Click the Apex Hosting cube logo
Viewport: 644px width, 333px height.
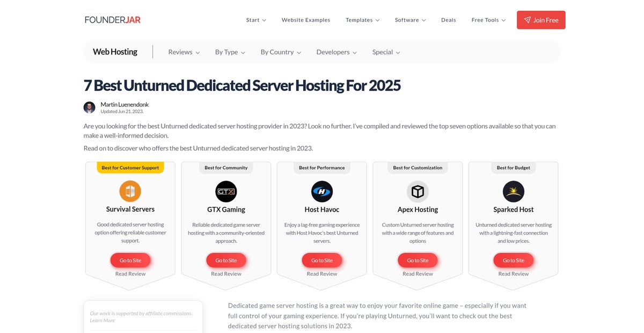tap(418, 191)
